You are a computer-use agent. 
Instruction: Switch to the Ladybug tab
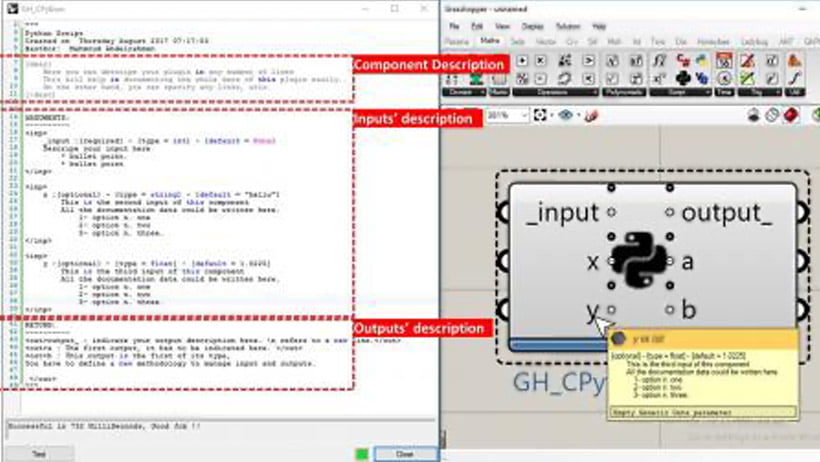click(754, 41)
